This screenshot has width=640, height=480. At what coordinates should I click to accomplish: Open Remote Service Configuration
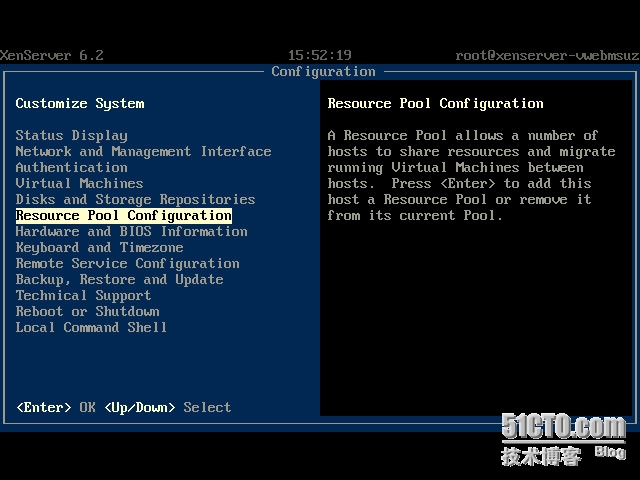[x=127, y=263]
